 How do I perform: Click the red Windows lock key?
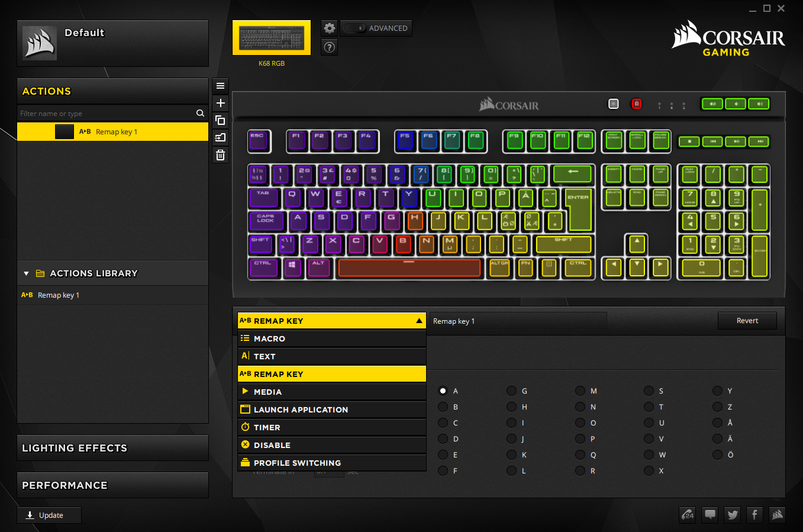[637, 104]
